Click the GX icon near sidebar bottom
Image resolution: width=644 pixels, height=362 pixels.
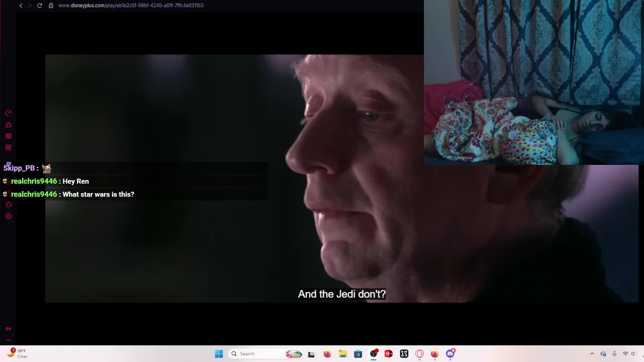8,328
